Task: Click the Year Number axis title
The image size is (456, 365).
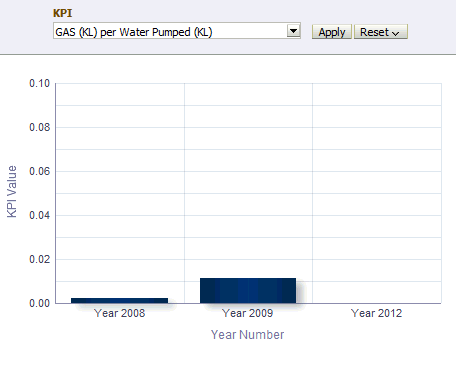Action: pyautogui.click(x=248, y=335)
